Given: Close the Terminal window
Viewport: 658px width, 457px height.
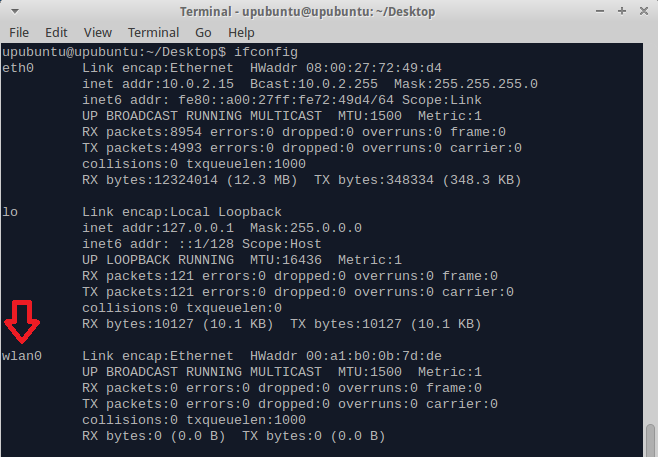Looking at the screenshot, I should [x=642, y=12].
